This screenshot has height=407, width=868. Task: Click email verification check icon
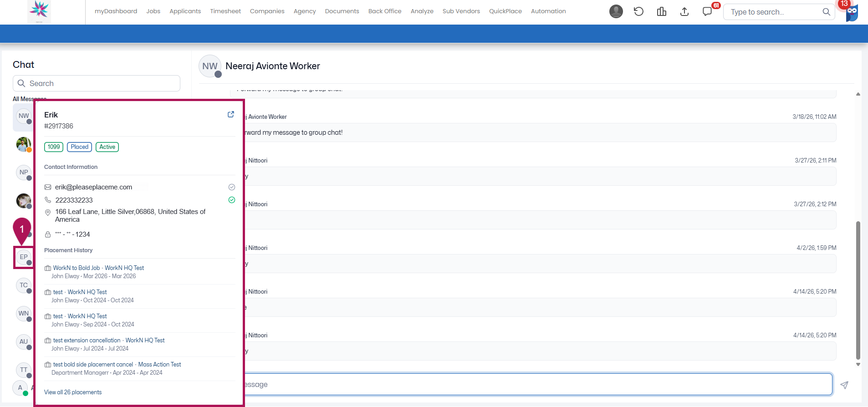pos(232,187)
